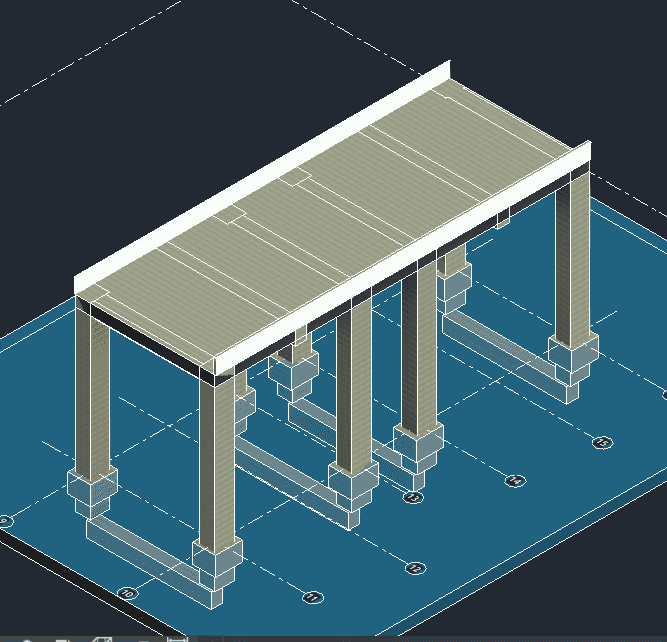Select grid bubble labeled 14

point(514,481)
